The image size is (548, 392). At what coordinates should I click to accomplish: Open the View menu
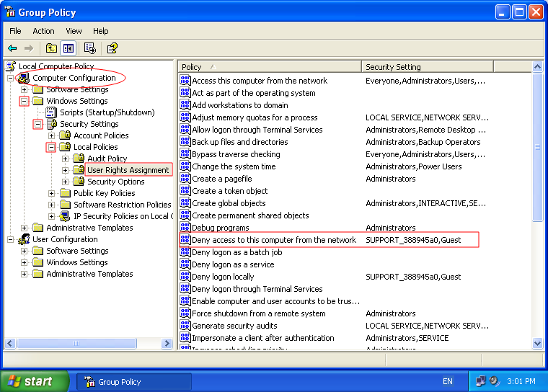pyautogui.click(x=74, y=31)
